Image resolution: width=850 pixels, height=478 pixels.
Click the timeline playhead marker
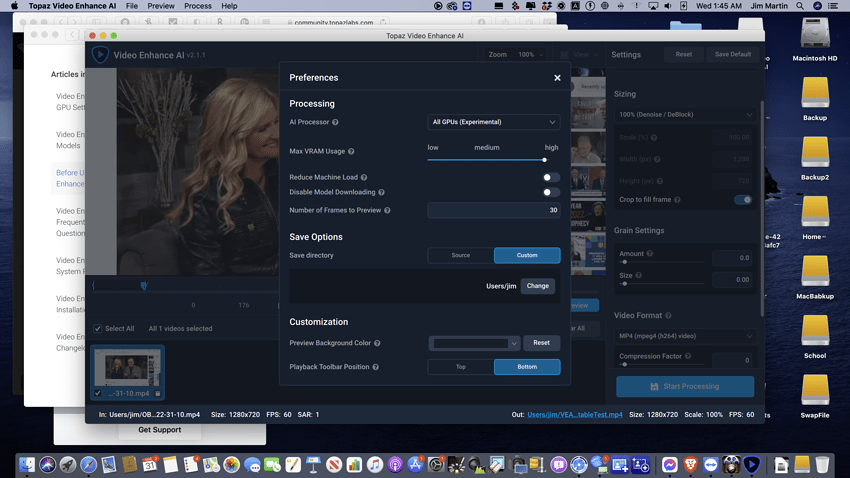point(144,286)
